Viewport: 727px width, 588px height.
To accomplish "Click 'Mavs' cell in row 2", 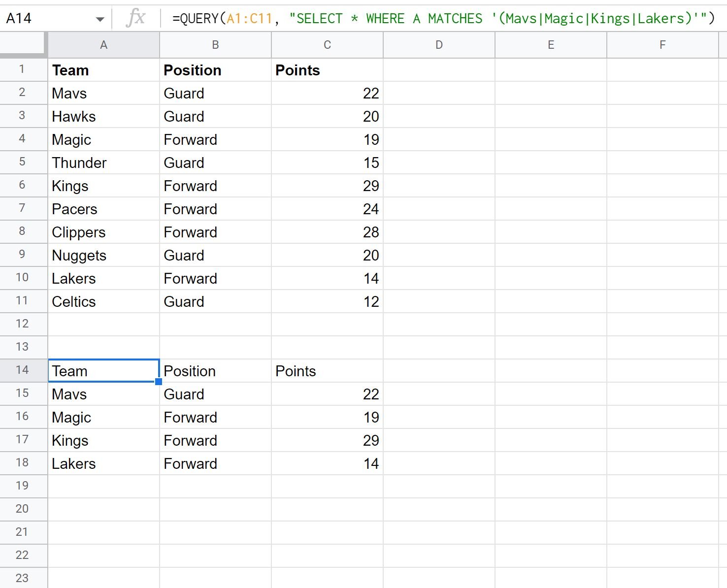I will (x=103, y=93).
